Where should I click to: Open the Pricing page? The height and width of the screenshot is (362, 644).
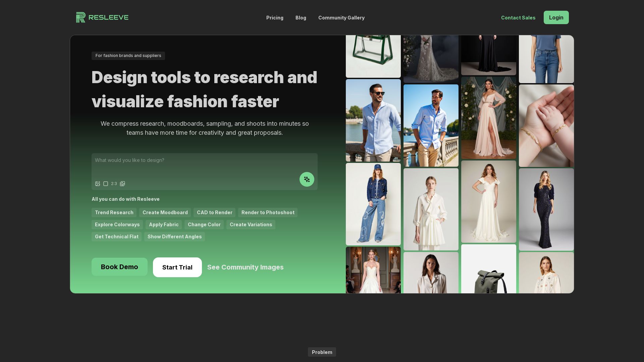click(275, 18)
